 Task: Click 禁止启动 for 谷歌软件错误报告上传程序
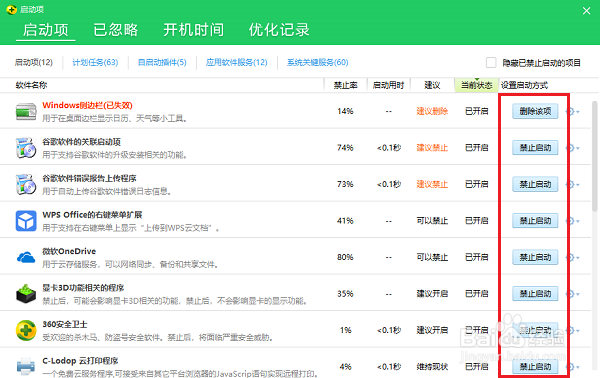535,184
